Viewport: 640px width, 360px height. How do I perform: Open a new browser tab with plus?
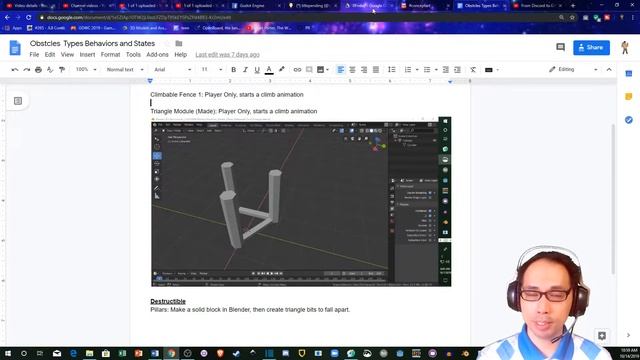tap(573, 6)
